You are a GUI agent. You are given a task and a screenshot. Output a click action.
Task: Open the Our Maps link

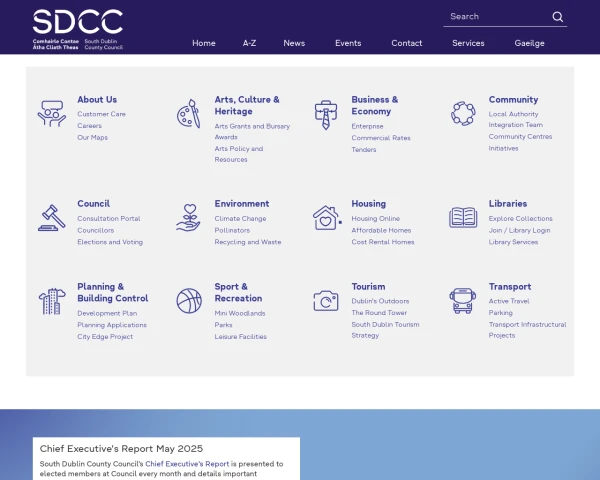tap(92, 137)
